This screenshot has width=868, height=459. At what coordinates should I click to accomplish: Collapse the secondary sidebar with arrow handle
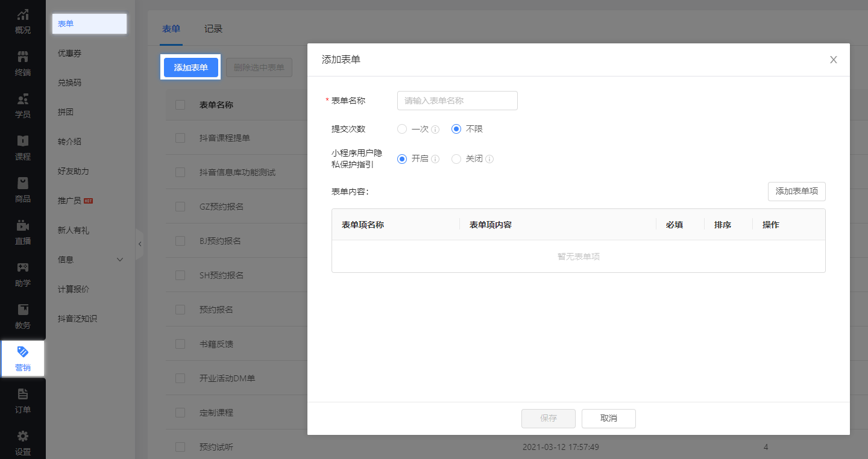click(x=140, y=244)
